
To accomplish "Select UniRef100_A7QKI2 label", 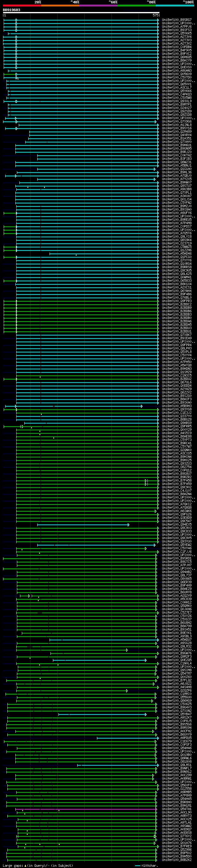I will (x=177, y=504).
